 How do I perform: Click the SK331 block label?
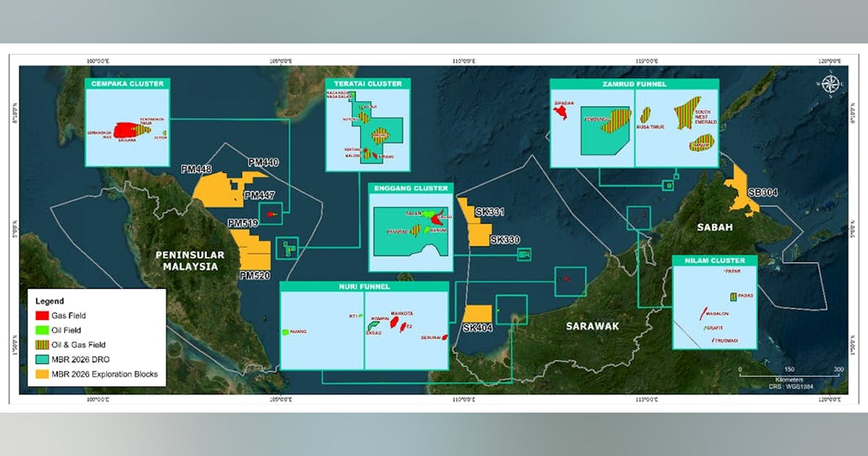pyautogui.click(x=490, y=213)
